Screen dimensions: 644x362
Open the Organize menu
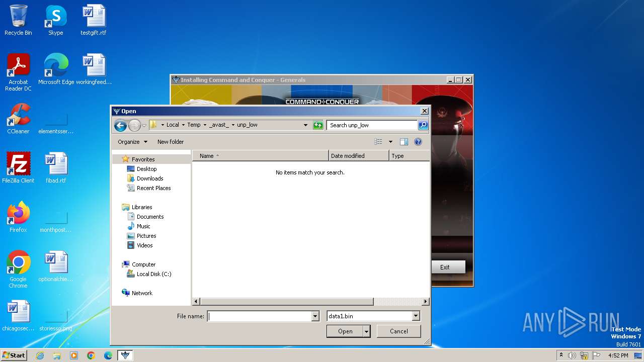tap(133, 142)
